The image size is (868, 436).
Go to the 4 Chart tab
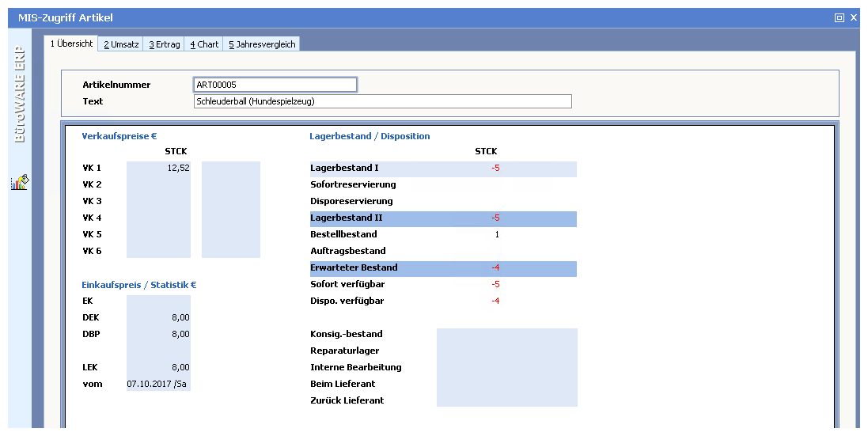point(204,44)
